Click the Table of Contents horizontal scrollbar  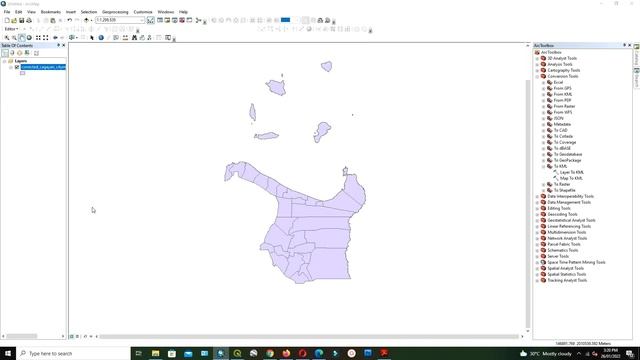pos(22,336)
